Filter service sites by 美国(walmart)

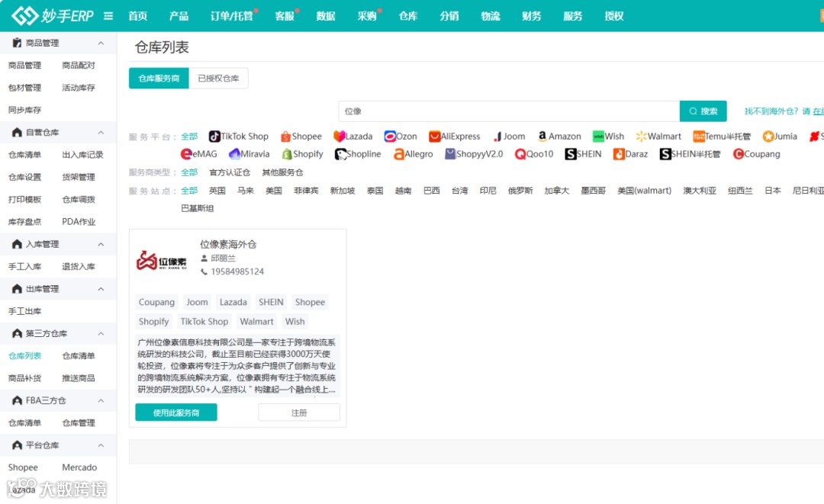644,191
